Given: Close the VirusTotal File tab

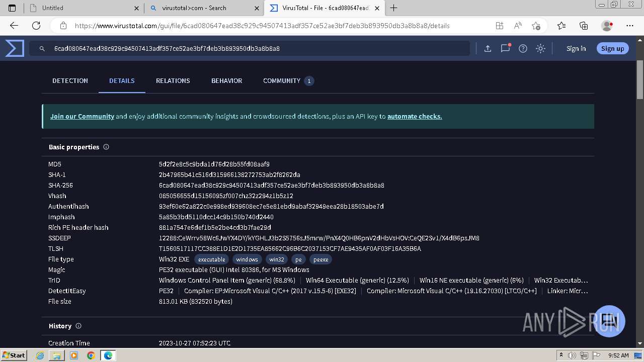Looking at the screenshot, I should pyautogui.click(x=377, y=8).
